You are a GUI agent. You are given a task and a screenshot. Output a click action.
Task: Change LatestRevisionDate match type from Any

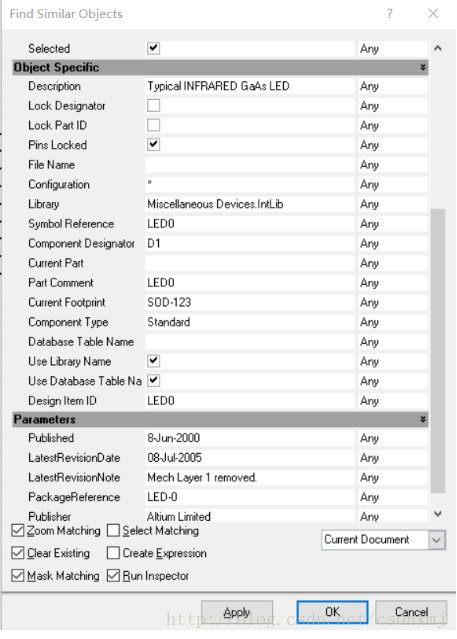click(393, 458)
